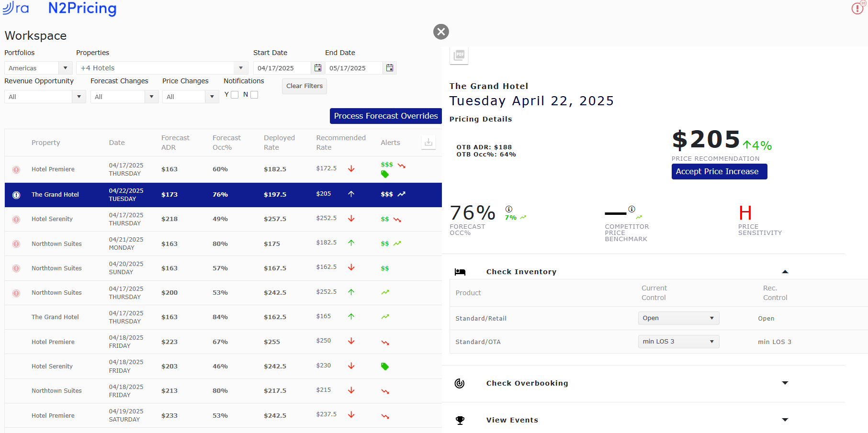The height and width of the screenshot is (433, 868).
Task: Click the Clear Filters button
Action: pos(304,86)
